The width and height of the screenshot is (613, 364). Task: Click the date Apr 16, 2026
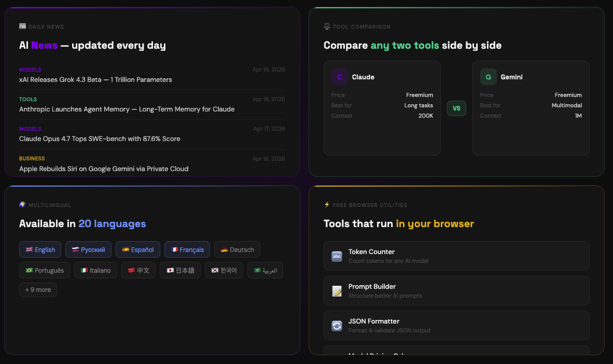(269, 159)
